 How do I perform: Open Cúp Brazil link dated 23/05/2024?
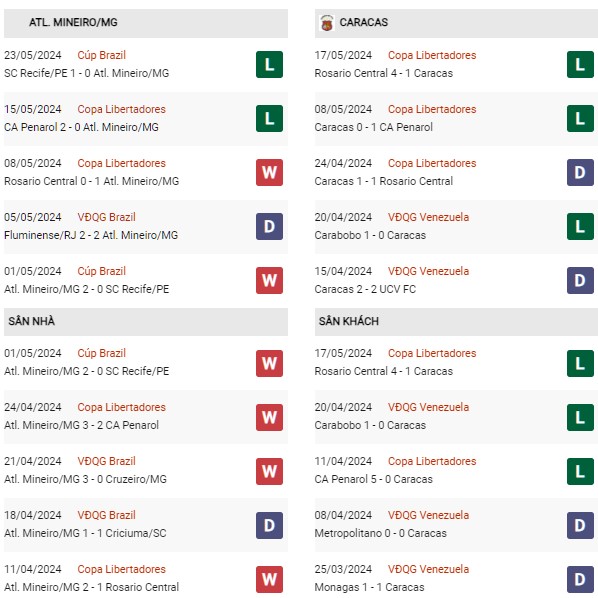[101, 55]
